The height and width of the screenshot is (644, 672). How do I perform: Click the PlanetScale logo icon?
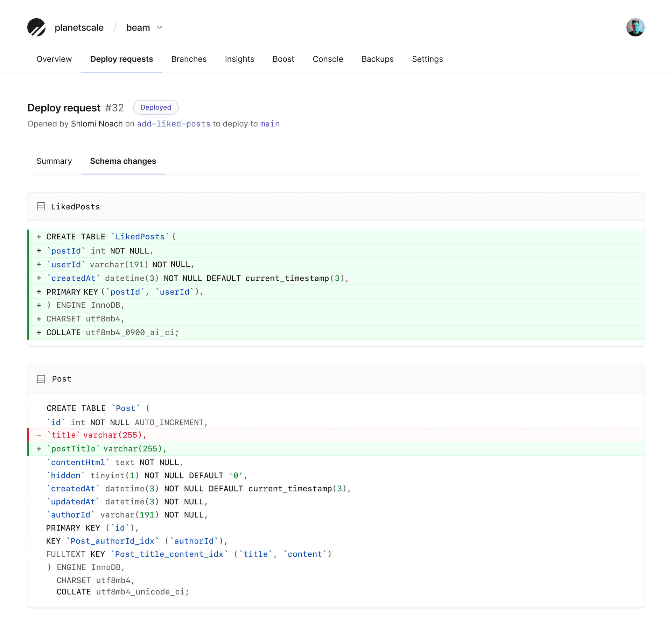click(36, 27)
